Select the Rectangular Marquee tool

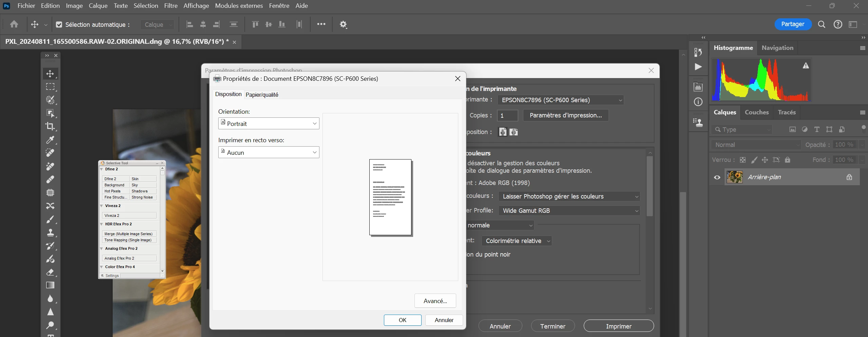tap(50, 87)
